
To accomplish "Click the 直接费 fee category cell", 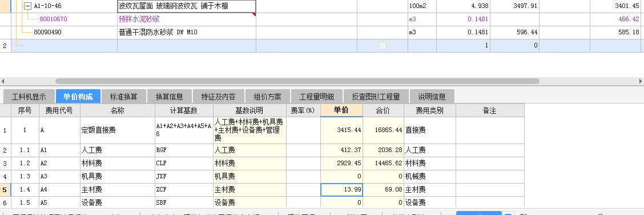I will 429,130.
